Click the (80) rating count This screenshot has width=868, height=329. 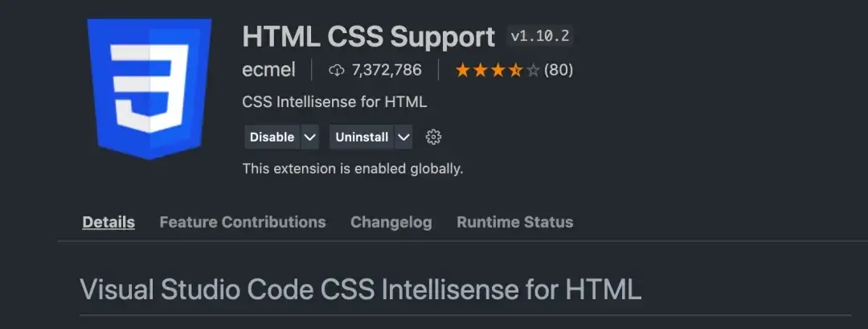[x=559, y=70]
